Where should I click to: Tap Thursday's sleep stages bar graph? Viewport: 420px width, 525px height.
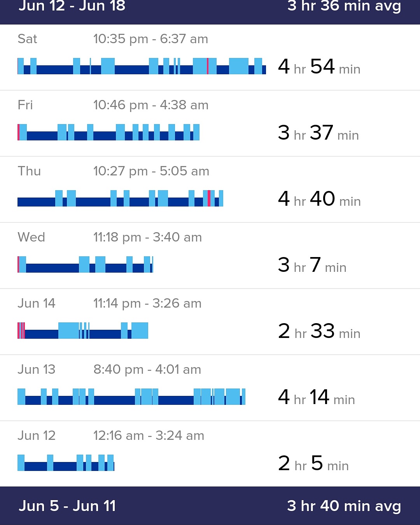coord(120,198)
